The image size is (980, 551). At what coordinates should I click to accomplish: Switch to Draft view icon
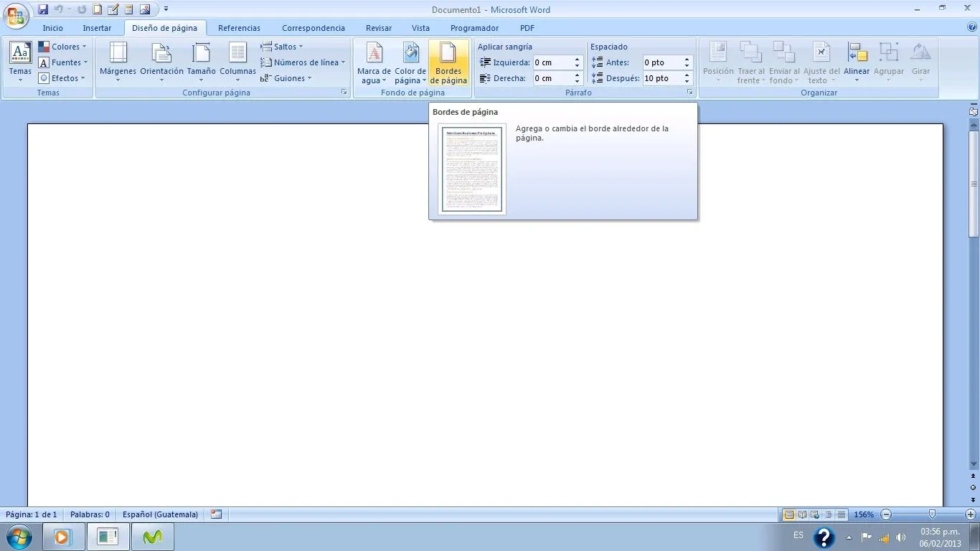click(x=842, y=514)
